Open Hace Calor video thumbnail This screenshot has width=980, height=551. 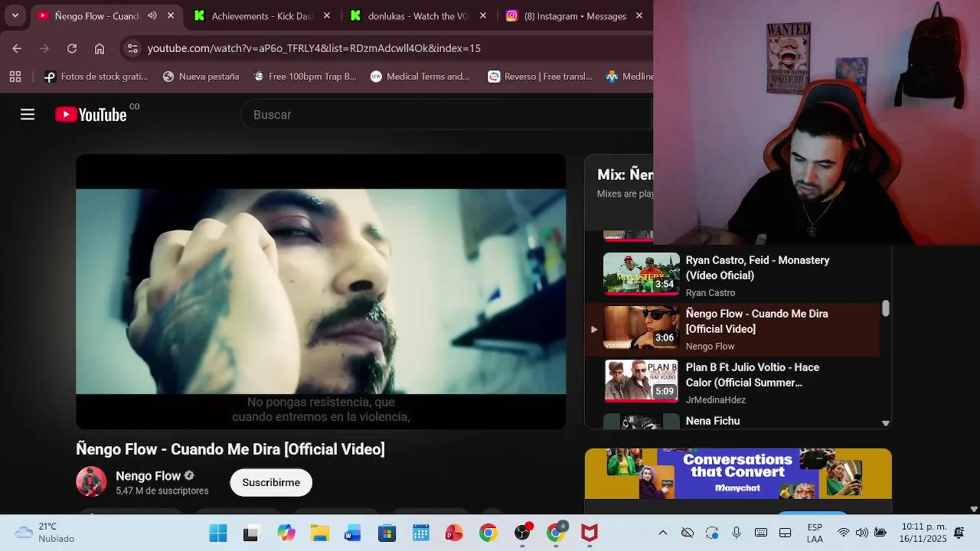[641, 381]
